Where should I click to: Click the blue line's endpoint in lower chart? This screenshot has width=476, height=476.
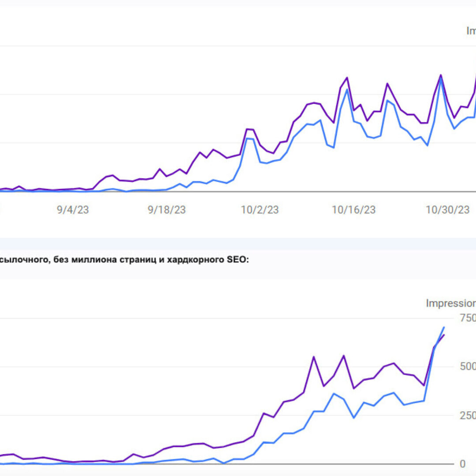[x=444, y=327]
